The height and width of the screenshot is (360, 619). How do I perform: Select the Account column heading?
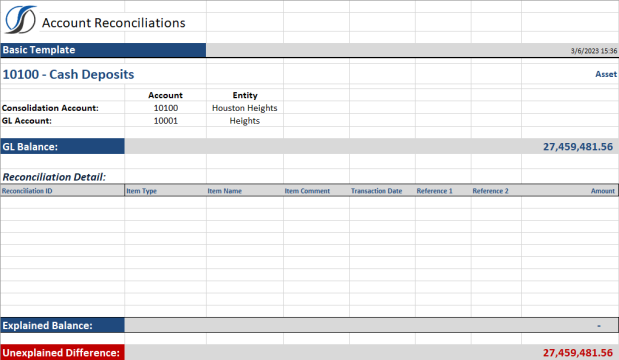tap(165, 95)
